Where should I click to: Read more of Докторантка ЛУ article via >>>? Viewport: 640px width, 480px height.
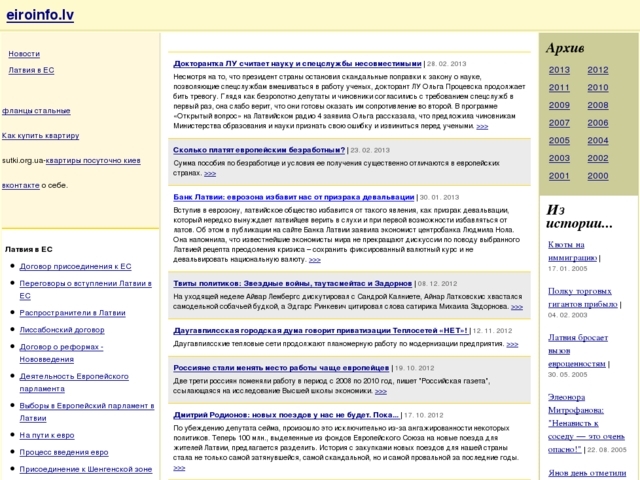[x=482, y=126]
